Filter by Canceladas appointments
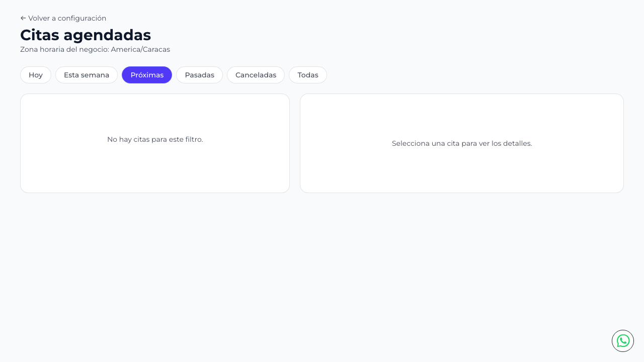Image resolution: width=644 pixels, height=362 pixels. pyautogui.click(x=256, y=75)
